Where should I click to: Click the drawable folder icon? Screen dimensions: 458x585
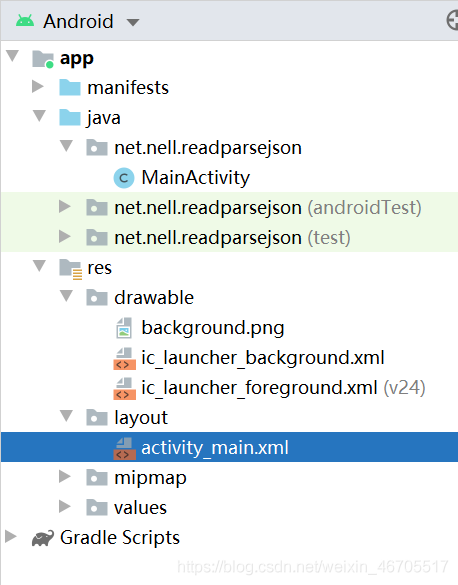pos(97,297)
